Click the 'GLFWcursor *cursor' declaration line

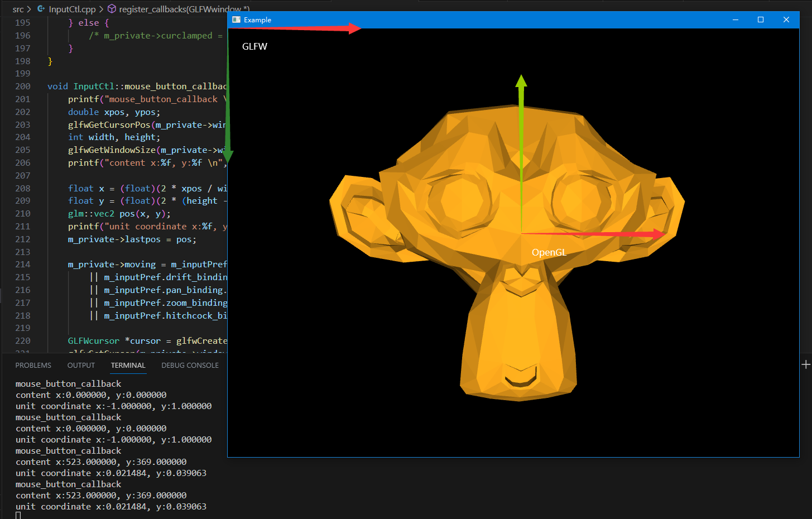tap(147, 341)
